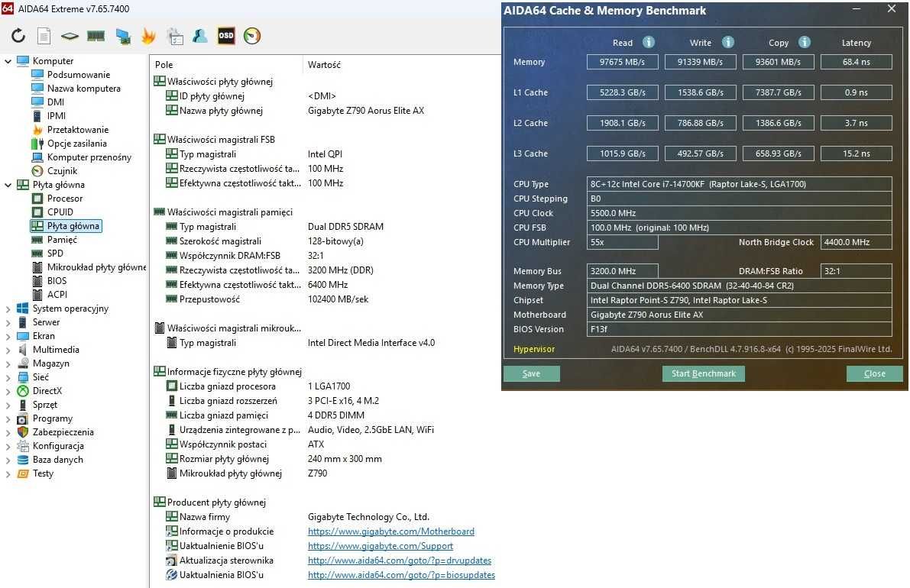Viewport: 910px width, 588px height.
Task: Click CPU Clock 5500.0 MHz field
Action: (x=740, y=213)
